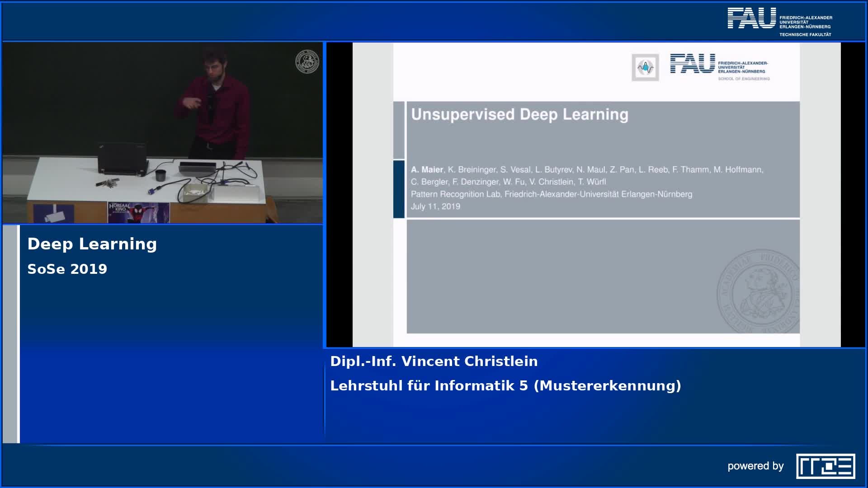
Task: Click the 'Unsupervised Deep Learning' slide title
Action: coord(519,115)
